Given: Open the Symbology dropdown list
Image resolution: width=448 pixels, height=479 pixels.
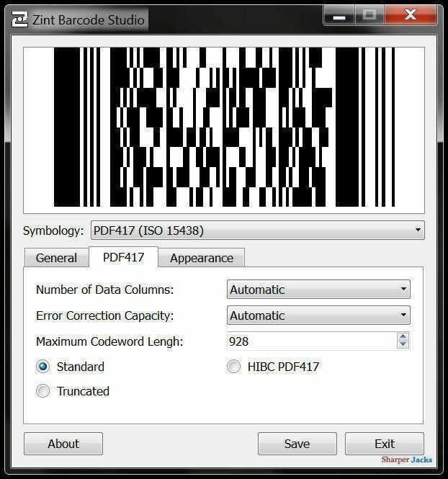Looking at the screenshot, I should pyautogui.click(x=257, y=230).
